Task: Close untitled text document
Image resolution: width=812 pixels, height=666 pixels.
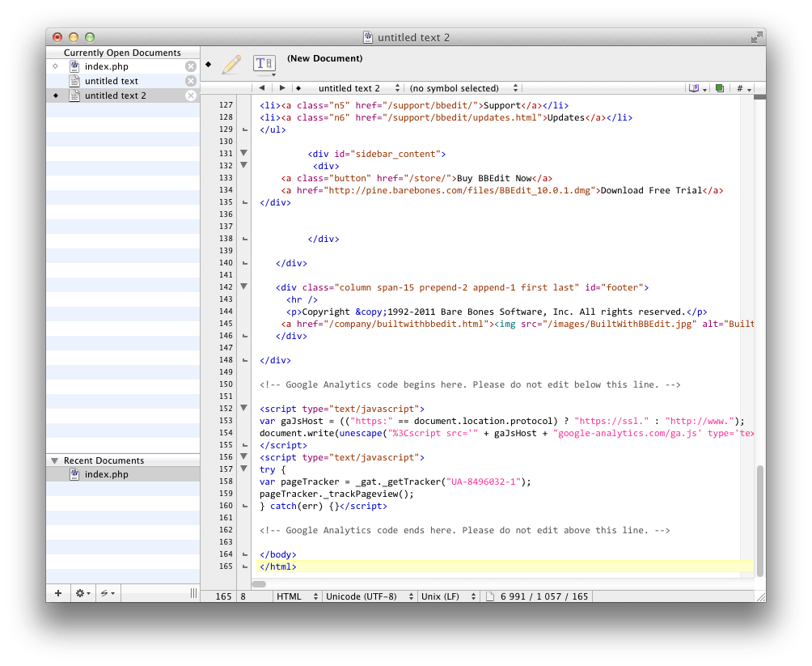Action: point(191,81)
